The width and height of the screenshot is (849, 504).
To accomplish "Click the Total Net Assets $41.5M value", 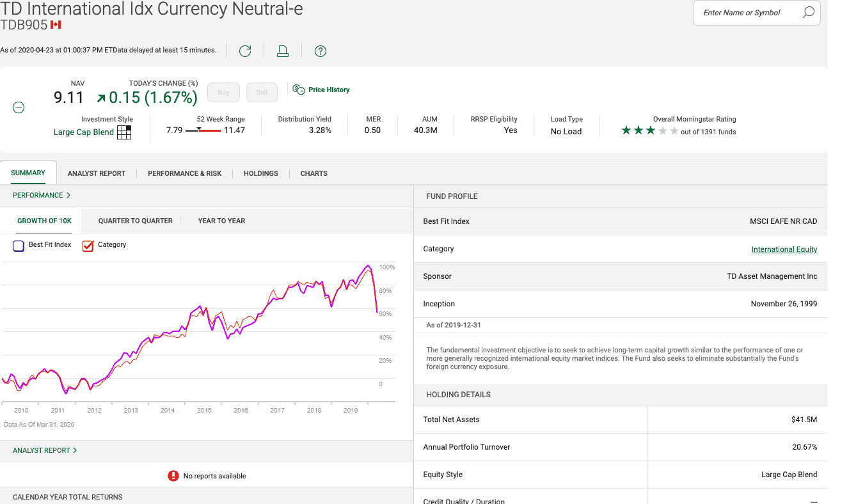I will click(804, 420).
